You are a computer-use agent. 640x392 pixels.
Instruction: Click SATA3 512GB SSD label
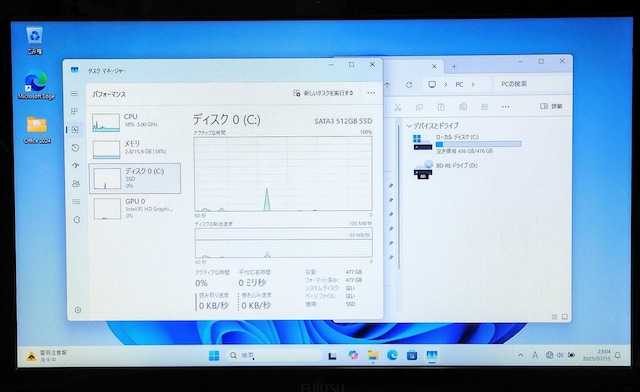coord(343,121)
